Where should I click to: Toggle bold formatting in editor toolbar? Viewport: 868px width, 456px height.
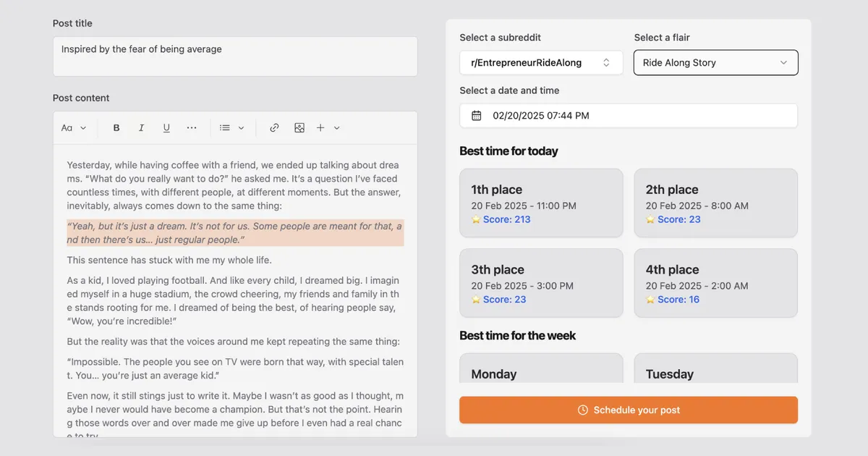coord(116,128)
